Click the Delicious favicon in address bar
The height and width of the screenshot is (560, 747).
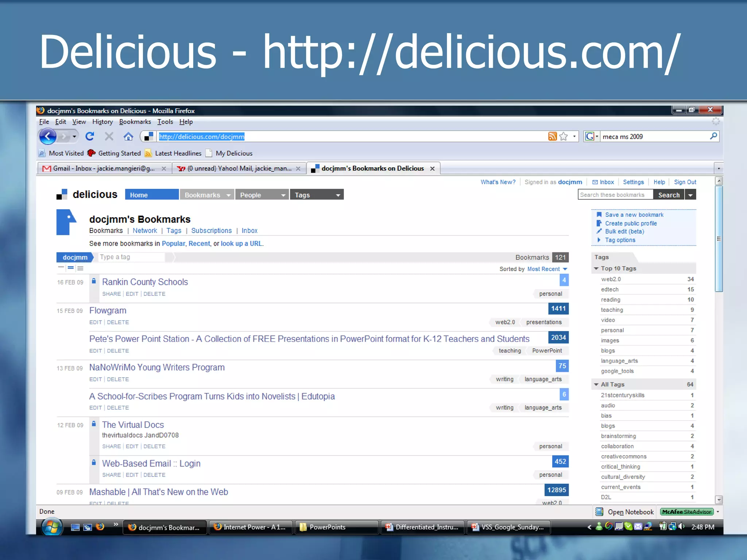tap(148, 136)
